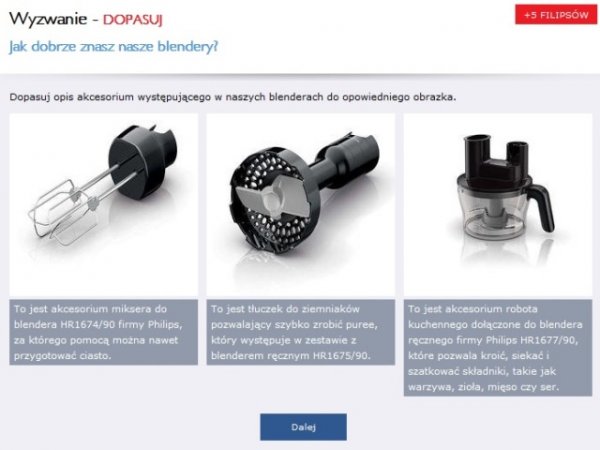Viewport: 600px width, 450px height.
Task: Select the mixer whisk attachment image
Action: coord(104,204)
